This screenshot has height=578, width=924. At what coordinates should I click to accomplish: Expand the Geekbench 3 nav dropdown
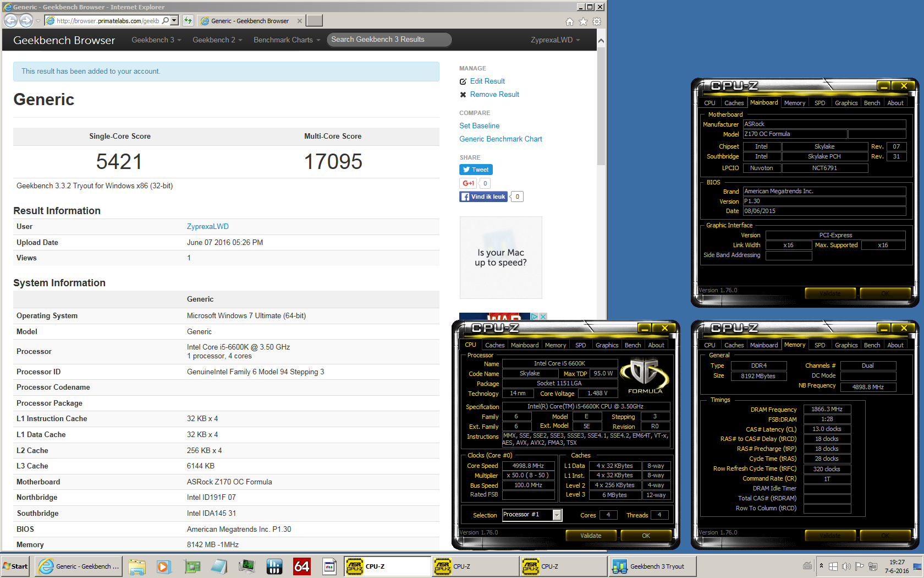click(156, 40)
